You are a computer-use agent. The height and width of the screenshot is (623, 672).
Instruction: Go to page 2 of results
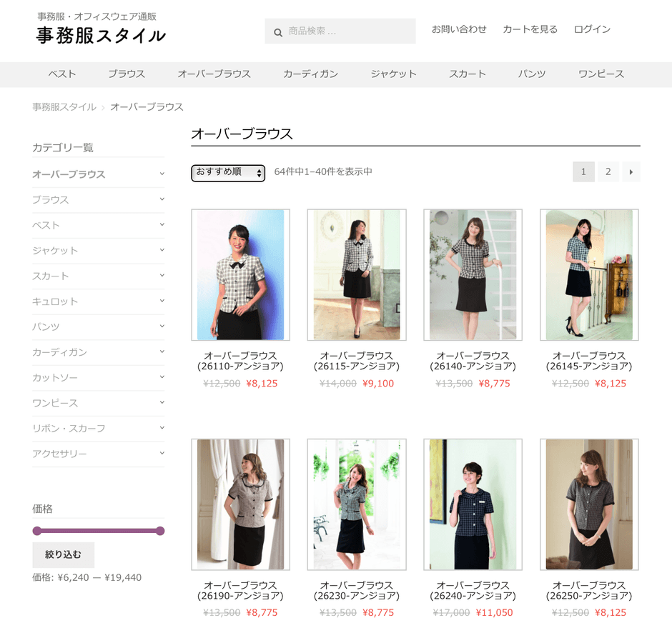tap(608, 171)
